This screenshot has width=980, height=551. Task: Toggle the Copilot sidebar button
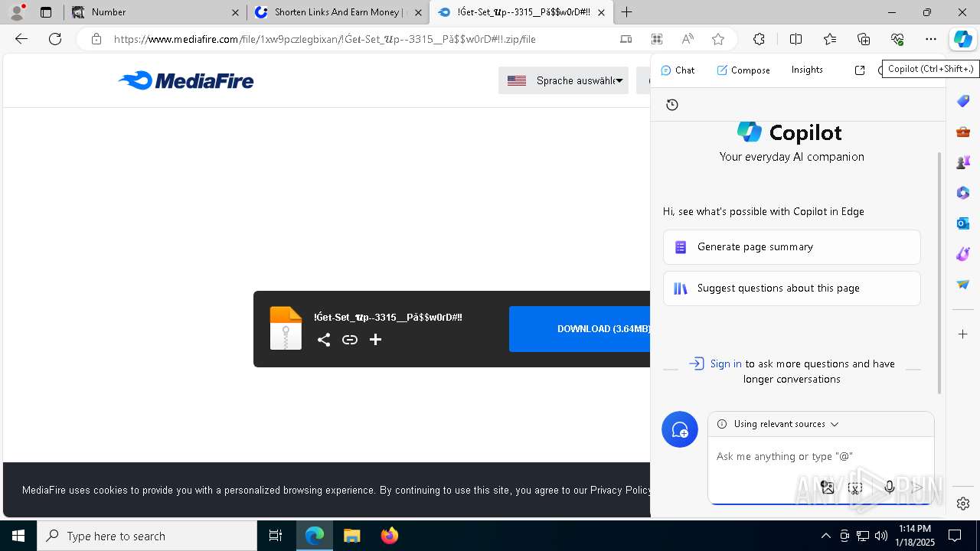[x=962, y=39]
